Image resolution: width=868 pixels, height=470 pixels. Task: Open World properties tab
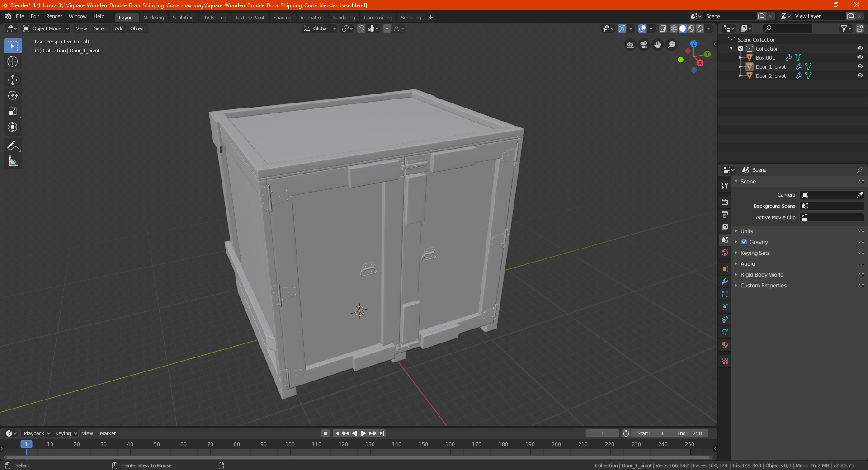tap(725, 253)
